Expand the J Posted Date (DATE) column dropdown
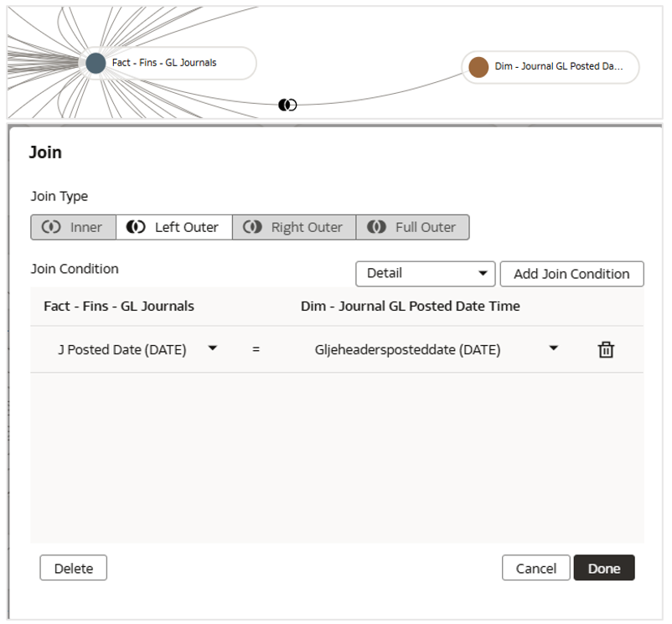Screen dimensions: 672x624 tap(212, 348)
